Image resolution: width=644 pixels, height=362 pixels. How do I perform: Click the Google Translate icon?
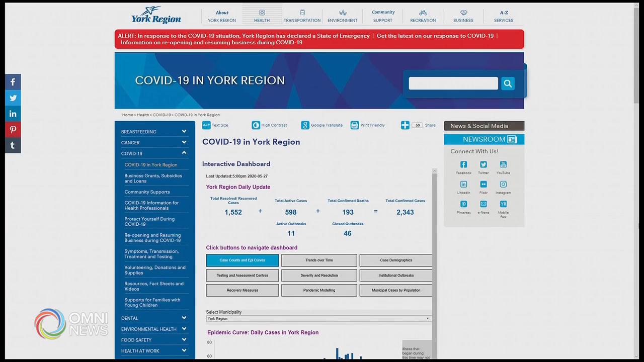305,125
